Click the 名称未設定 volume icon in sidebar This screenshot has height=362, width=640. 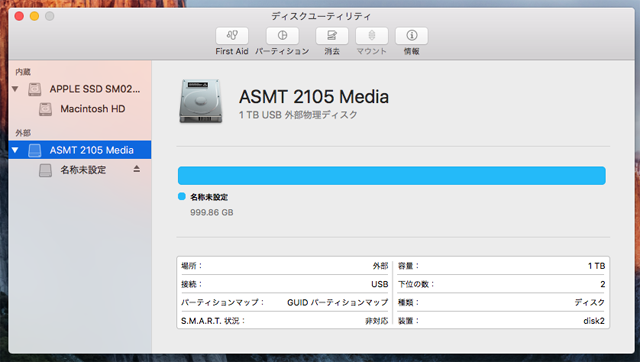click(x=45, y=170)
